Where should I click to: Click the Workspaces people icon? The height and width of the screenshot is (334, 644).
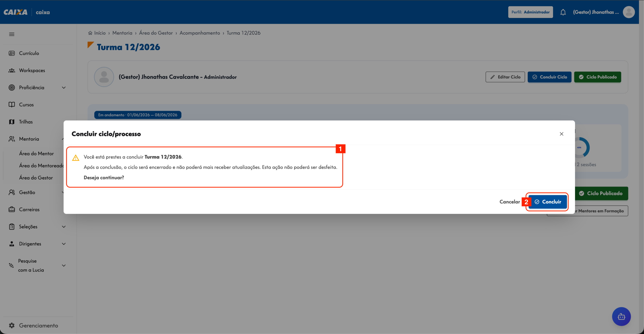[12, 70]
